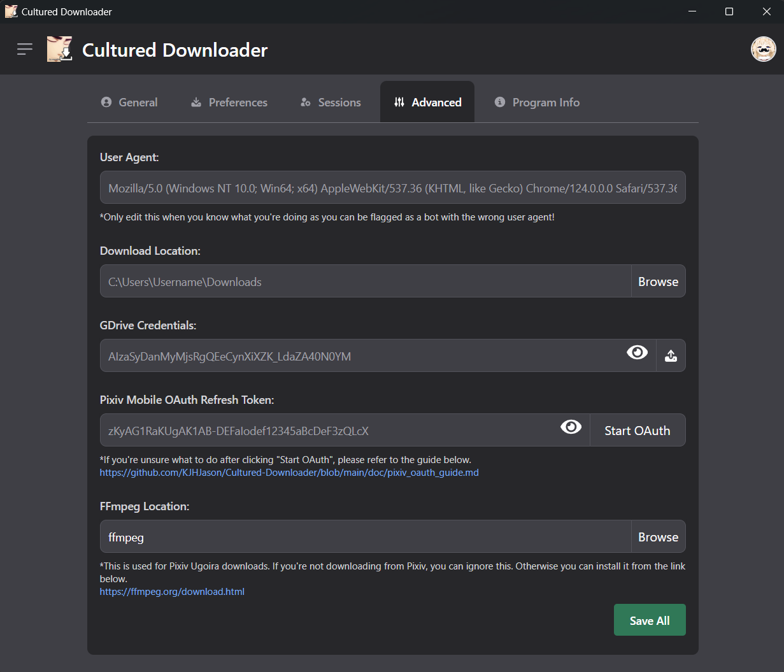Switch to the Sessions tab
This screenshot has height=672, width=784.
pos(331,102)
